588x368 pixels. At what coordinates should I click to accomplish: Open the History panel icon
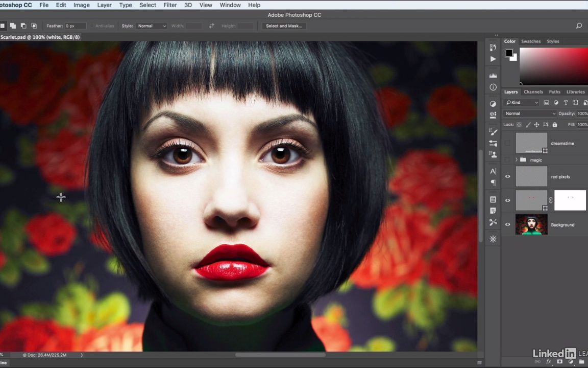point(493,48)
